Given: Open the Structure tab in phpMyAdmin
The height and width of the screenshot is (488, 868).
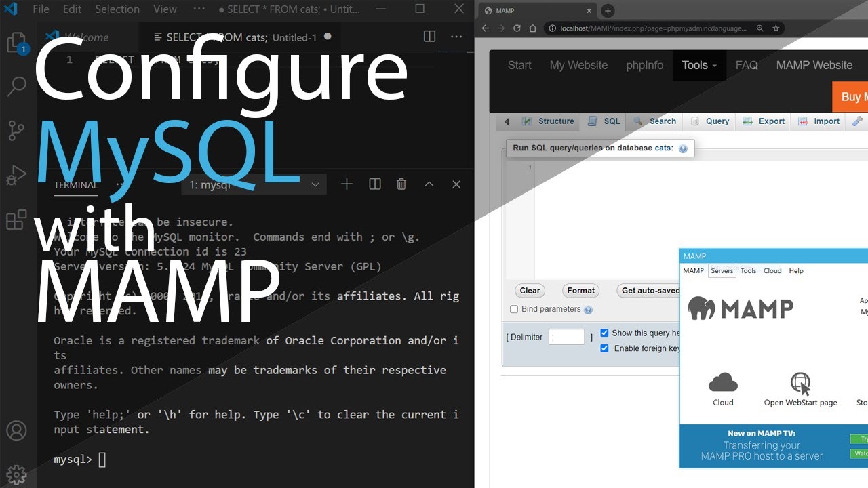Looking at the screenshot, I should 548,121.
